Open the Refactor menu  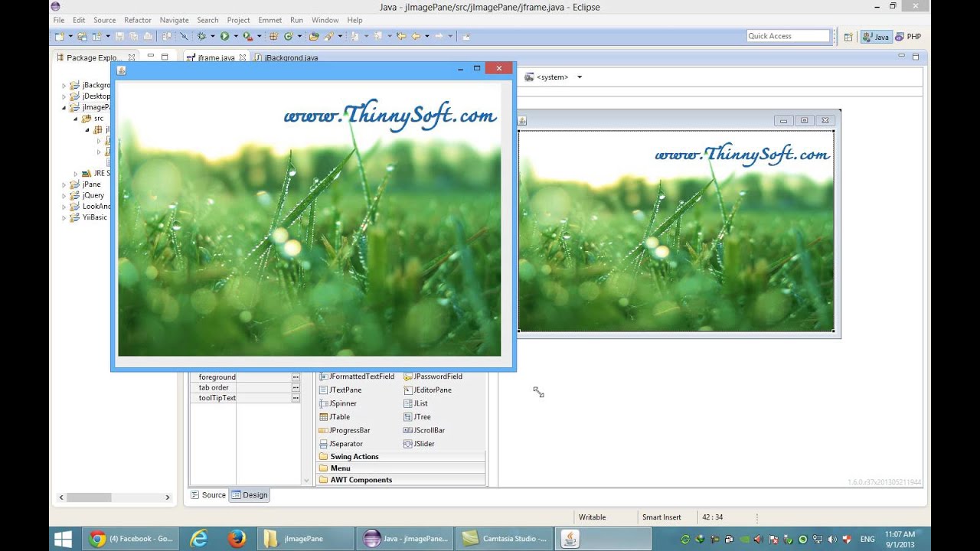point(138,20)
